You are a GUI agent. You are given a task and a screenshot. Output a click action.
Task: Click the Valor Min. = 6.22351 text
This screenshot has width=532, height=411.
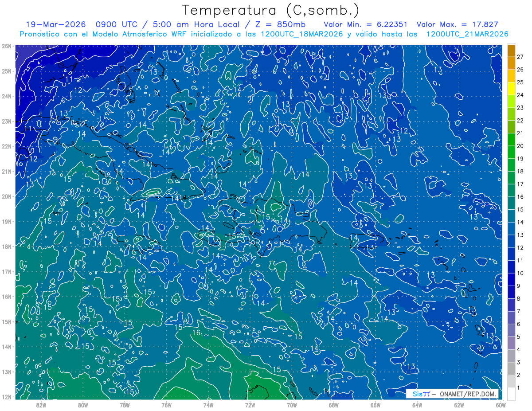(366, 24)
